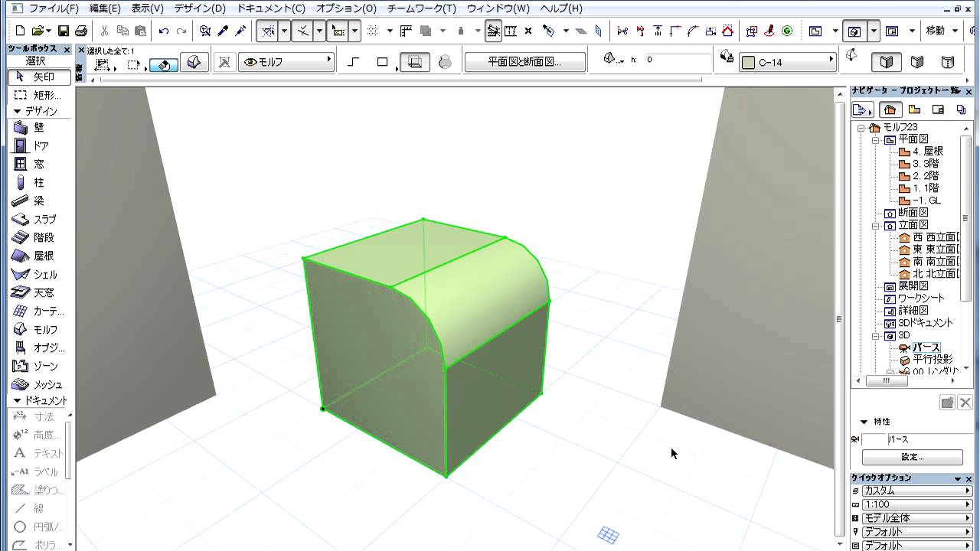Select the 天窓 (Skylight) tool
980x551 pixels.
40,293
